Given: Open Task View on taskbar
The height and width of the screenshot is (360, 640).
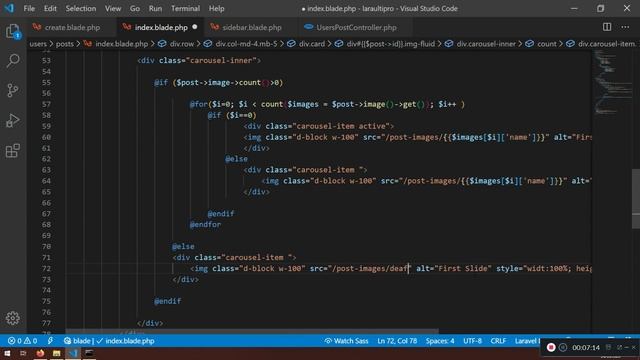Looking at the screenshot, I should 23,353.
